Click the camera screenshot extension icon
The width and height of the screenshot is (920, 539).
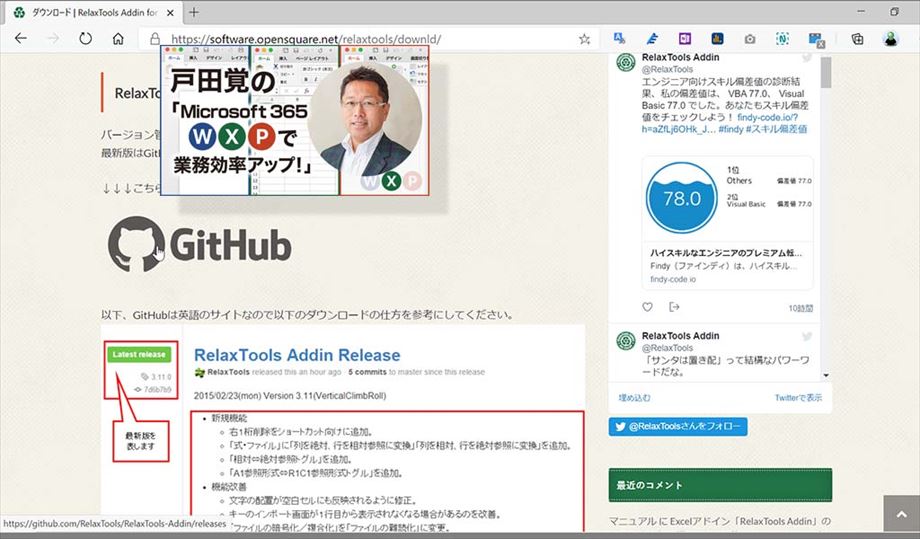tap(750, 39)
